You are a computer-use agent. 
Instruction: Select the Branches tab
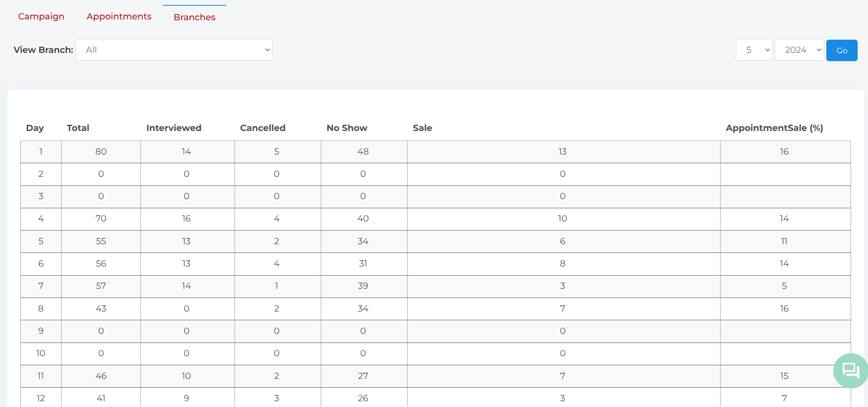click(x=194, y=17)
